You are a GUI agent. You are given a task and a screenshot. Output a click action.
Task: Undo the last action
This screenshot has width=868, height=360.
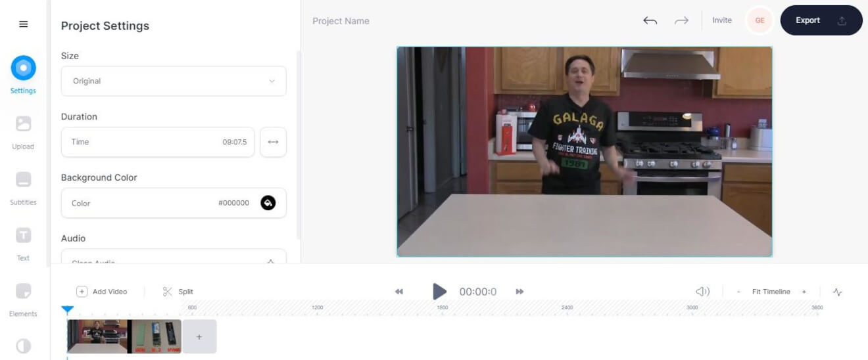click(650, 20)
